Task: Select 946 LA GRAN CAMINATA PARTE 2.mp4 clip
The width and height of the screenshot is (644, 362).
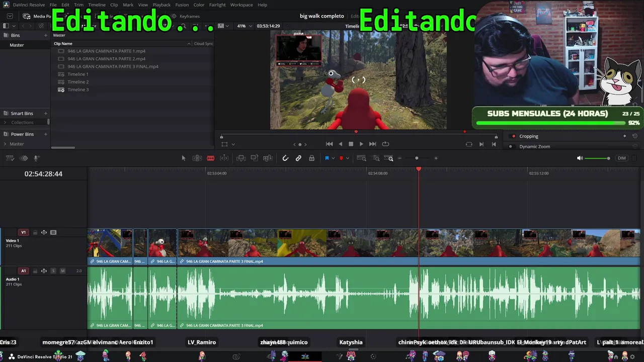Action: click(107, 59)
